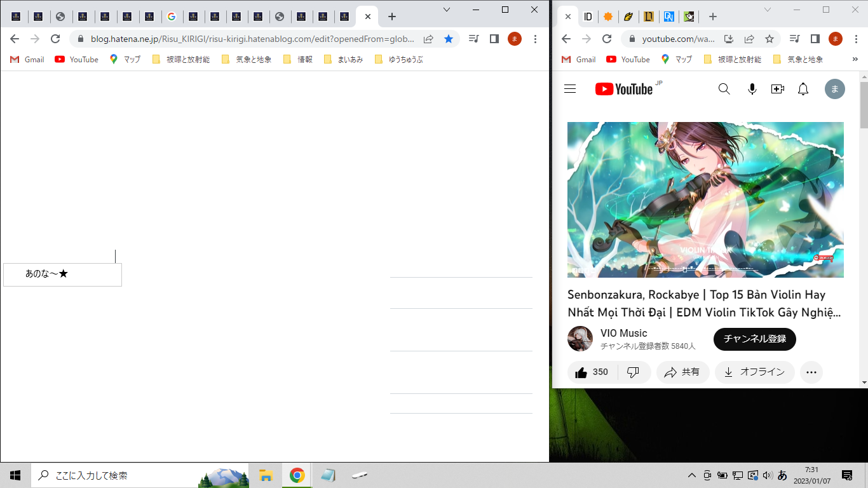Reload the Hatena blog page
Viewport: 868px width, 488px height.
(x=55, y=39)
